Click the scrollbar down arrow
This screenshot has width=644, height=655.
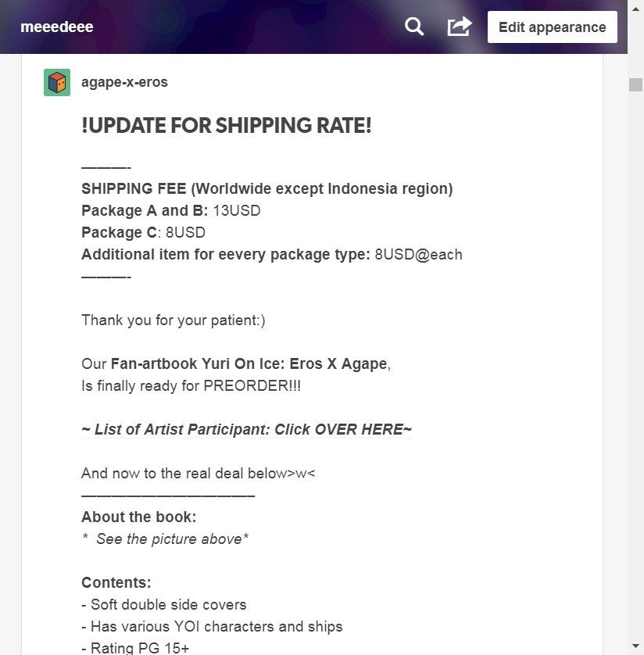click(635, 646)
